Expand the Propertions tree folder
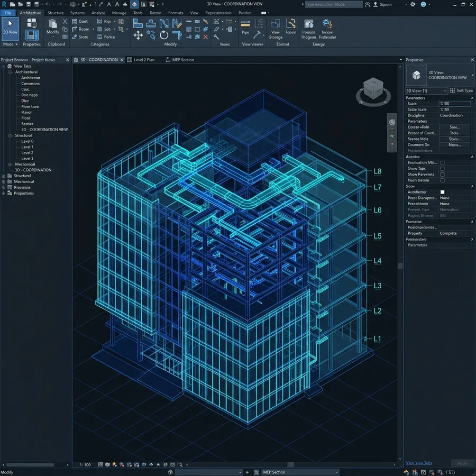The image size is (476, 476). [4, 194]
